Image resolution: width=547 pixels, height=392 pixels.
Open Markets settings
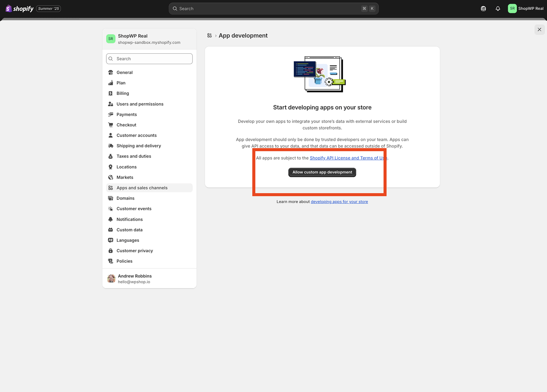[149, 177]
